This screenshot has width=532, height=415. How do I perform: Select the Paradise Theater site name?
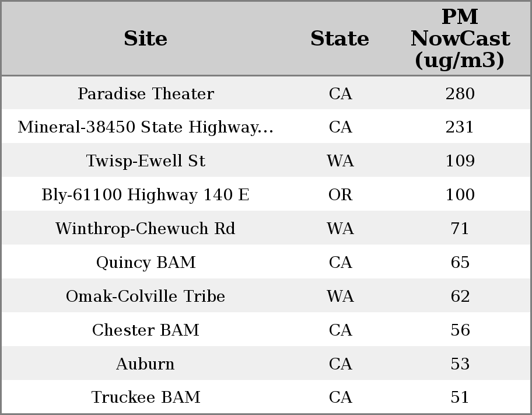[145, 94]
